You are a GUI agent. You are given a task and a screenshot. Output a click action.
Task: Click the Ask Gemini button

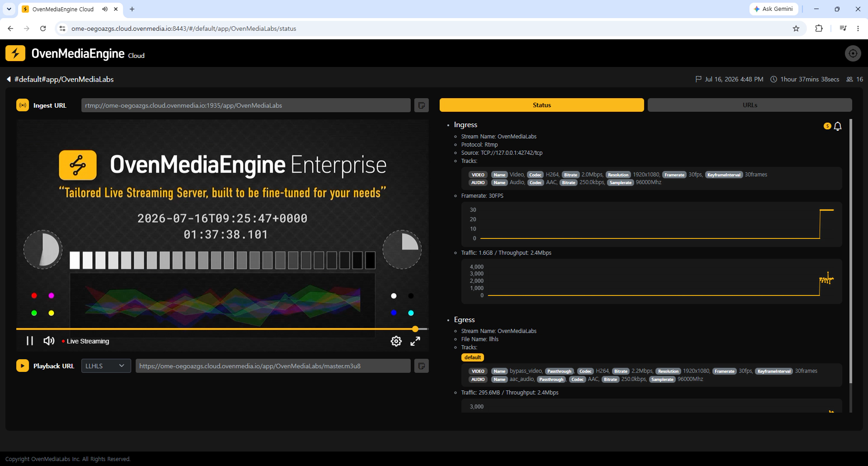(x=774, y=9)
